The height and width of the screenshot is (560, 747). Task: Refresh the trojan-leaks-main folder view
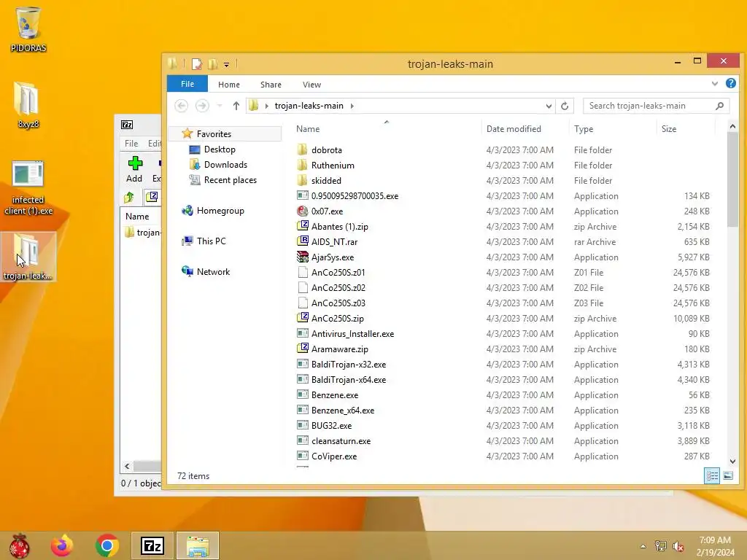coord(565,106)
